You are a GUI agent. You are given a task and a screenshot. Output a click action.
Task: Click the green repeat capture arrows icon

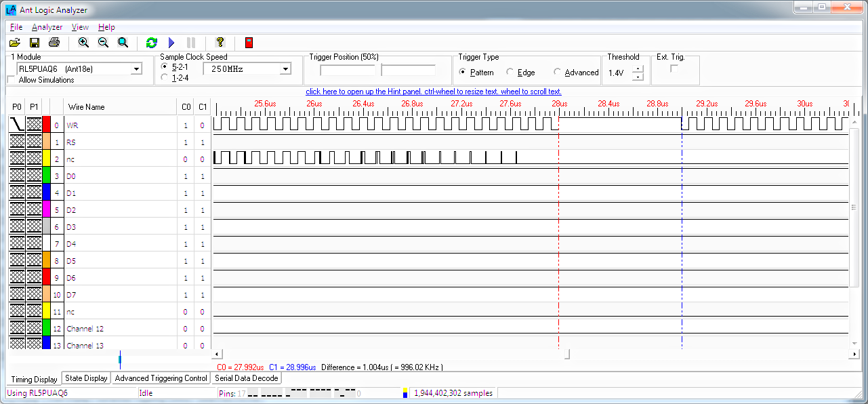(x=152, y=43)
